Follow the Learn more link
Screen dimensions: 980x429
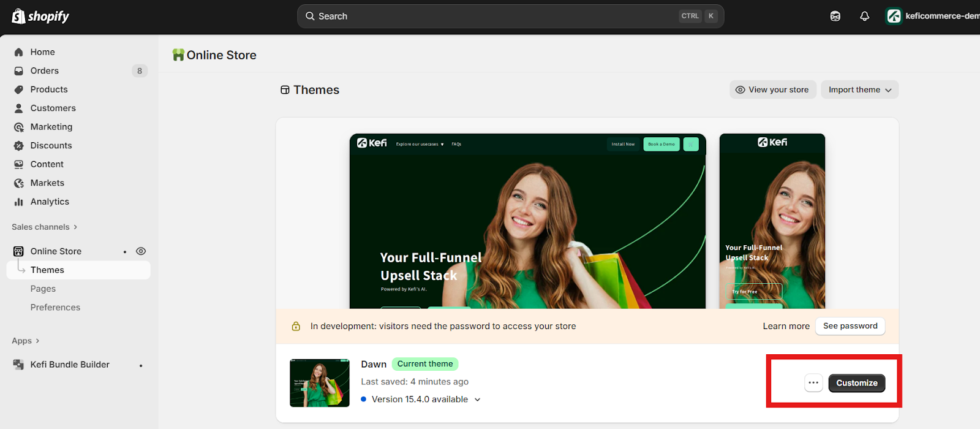click(786, 326)
